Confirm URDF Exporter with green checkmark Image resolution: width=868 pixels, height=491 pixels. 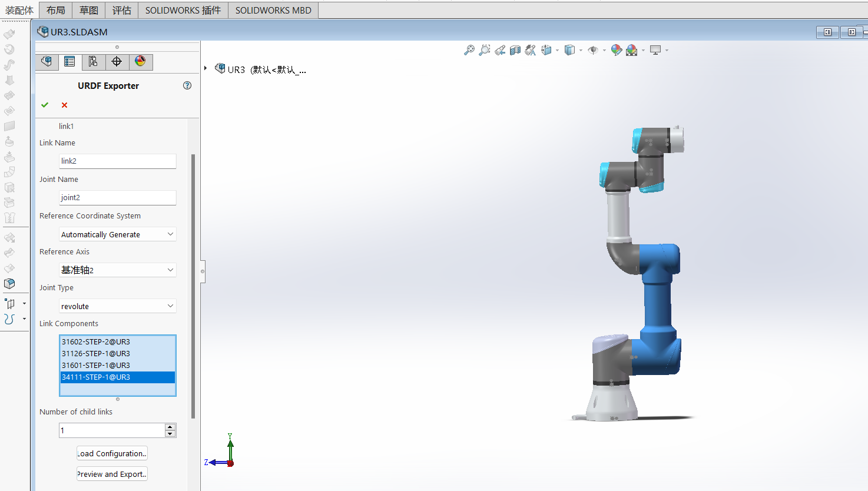45,105
